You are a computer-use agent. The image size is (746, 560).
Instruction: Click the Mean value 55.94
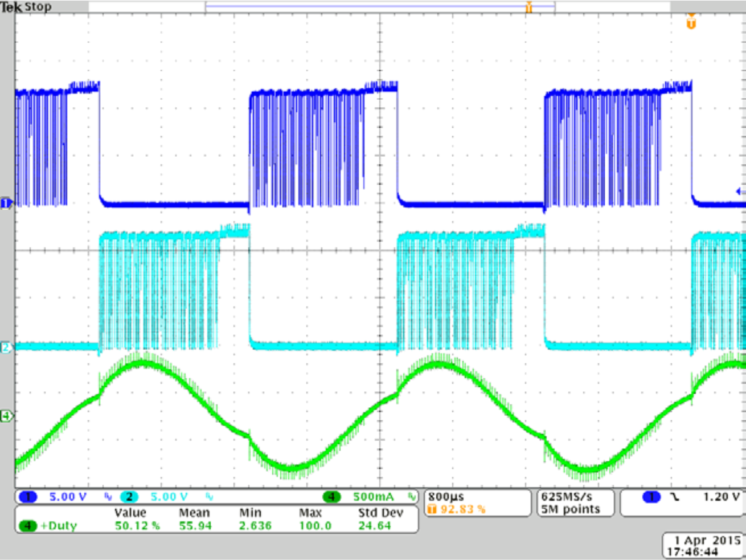(195, 526)
